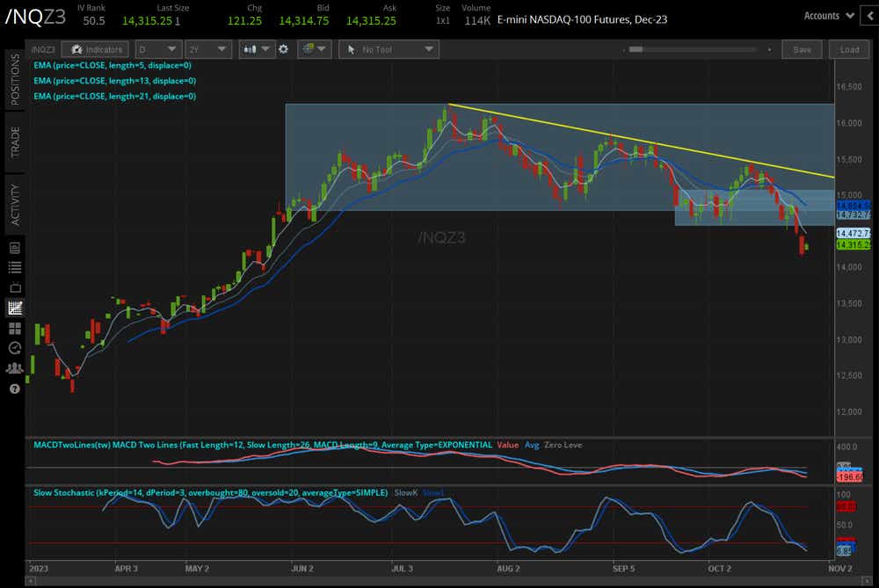Click the Load chart button
879x588 pixels.
(x=849, y=49)
